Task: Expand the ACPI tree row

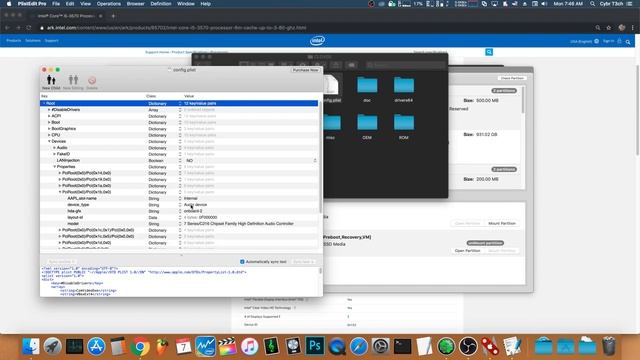Action: pos(49,116)
